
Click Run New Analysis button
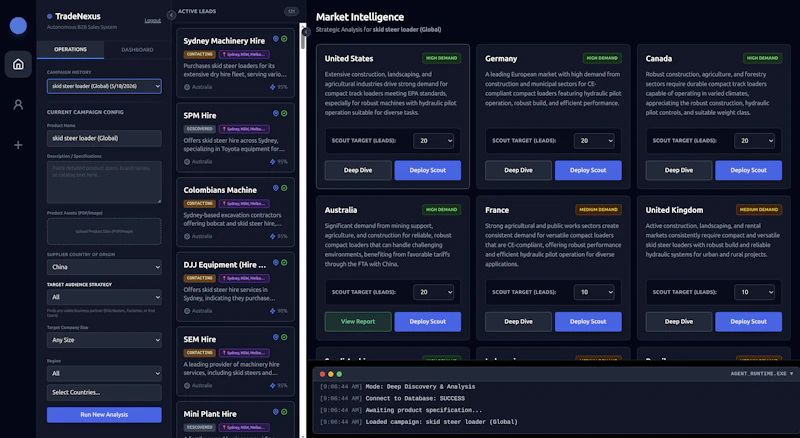pyautogui.click(x=104, y=415)
